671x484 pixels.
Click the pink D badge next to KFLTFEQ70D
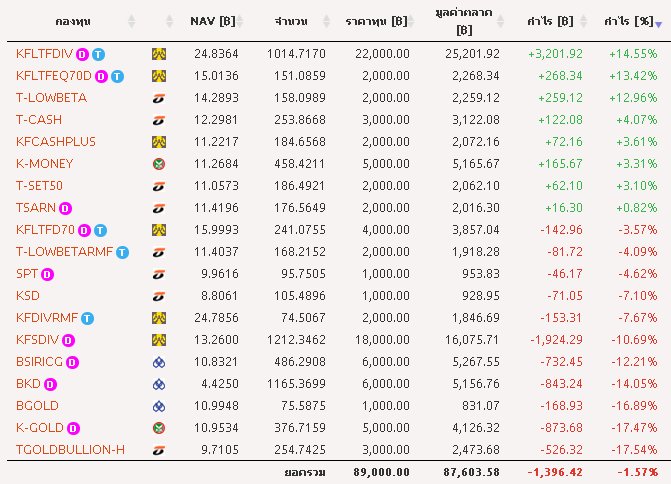pyautogui.click(x=101, y=77)
